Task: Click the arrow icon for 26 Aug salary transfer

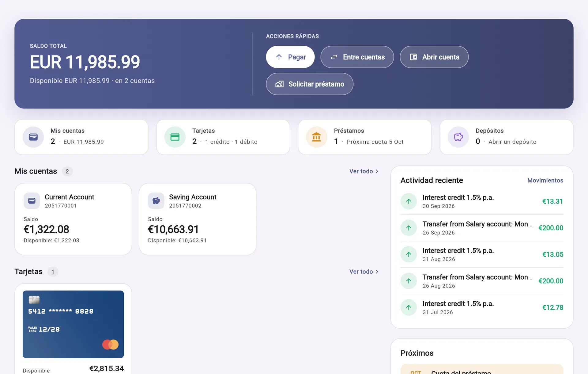Action: (x=409, y=281)
